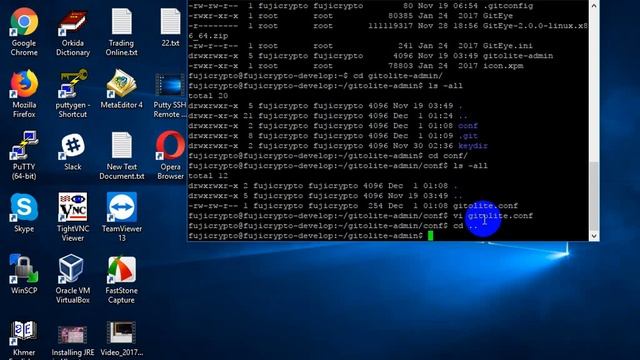Image resolution: width=640 pixels, height=360 pixels.
Task: Select Putty SSH Remote video icon
Action: coord(170,95)
